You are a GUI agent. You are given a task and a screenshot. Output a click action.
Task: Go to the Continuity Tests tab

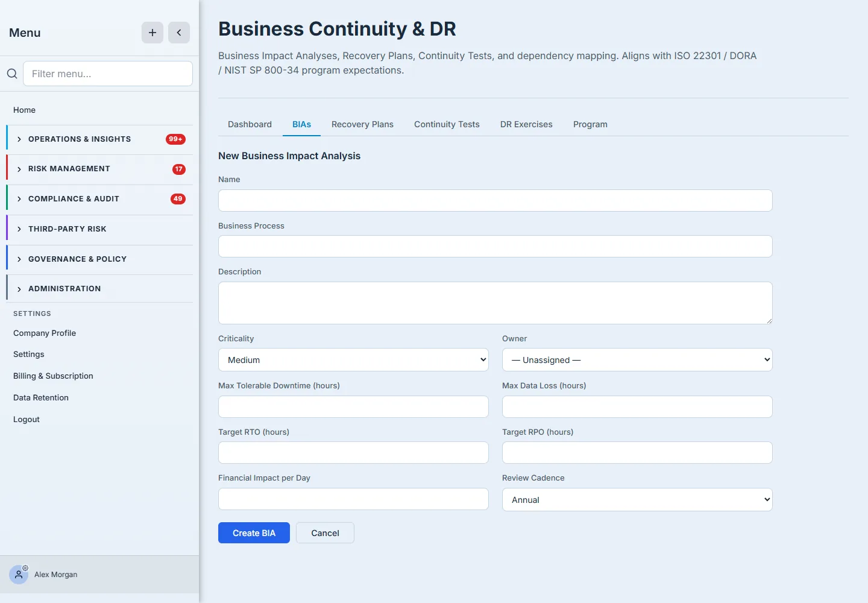click(x=447, y=124)
